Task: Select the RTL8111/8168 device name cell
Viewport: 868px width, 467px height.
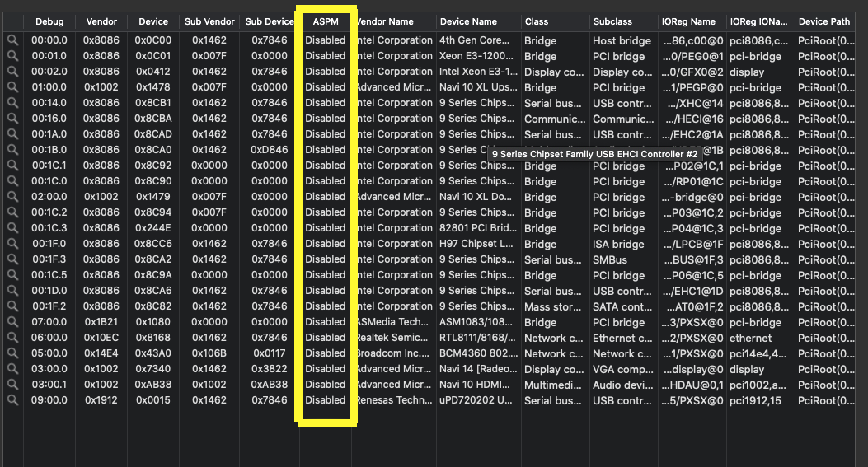Action: [x=476, y=338]
